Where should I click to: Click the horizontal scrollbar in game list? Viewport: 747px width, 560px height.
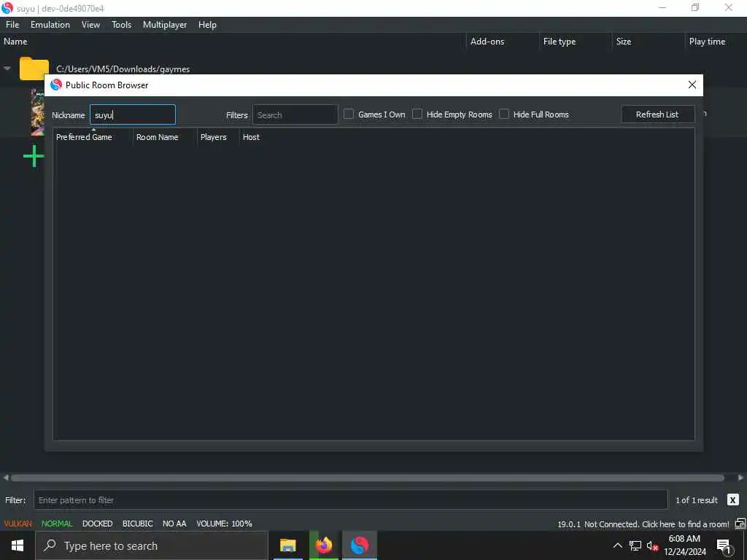coord(368,478)
